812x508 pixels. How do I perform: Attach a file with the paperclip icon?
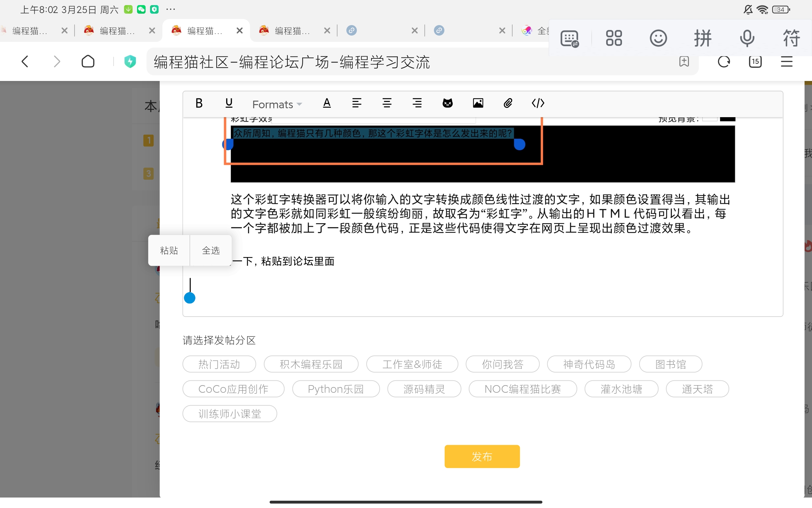click(x=508, y=103)
